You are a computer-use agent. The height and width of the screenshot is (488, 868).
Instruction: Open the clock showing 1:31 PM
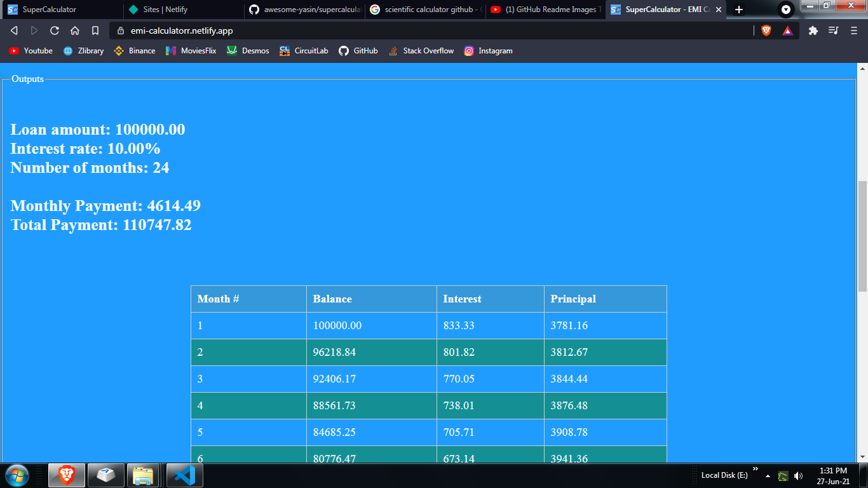[833, 476]
